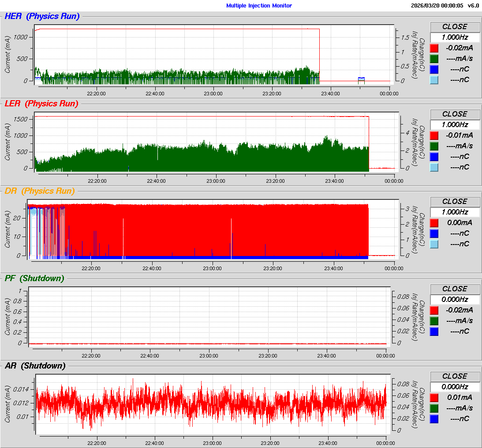This screenshot has width=482, height=448.
Task: Select the LER red current swatch
Action: coord(434,136)
